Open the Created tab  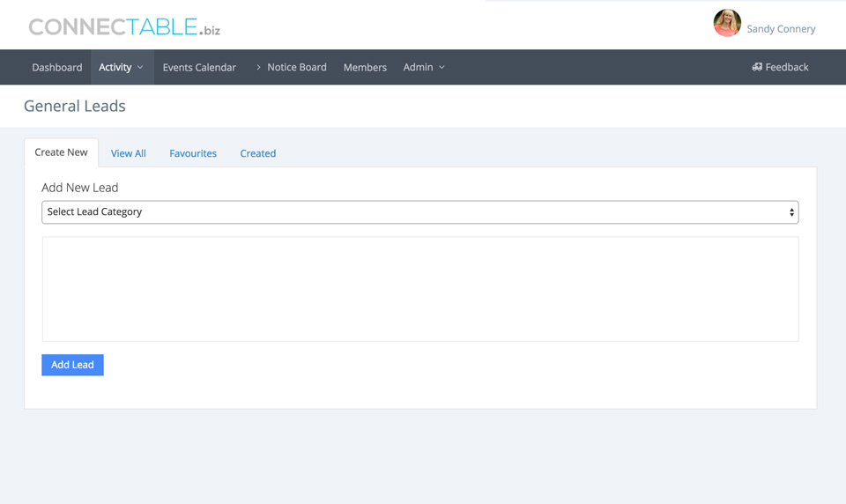click(258, 153)
